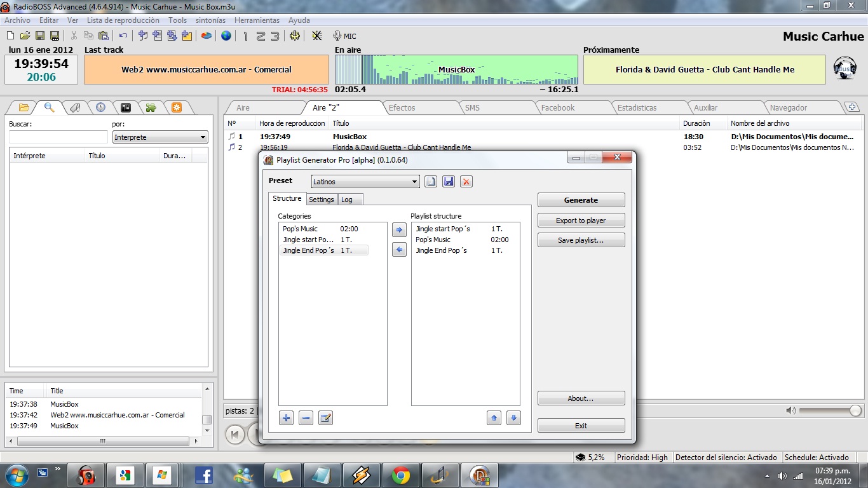The width and height of the screenshot is (868, 488).
Task: Delete preset with the red X icon
Action: pyautogui.click(x=466, y=182)
